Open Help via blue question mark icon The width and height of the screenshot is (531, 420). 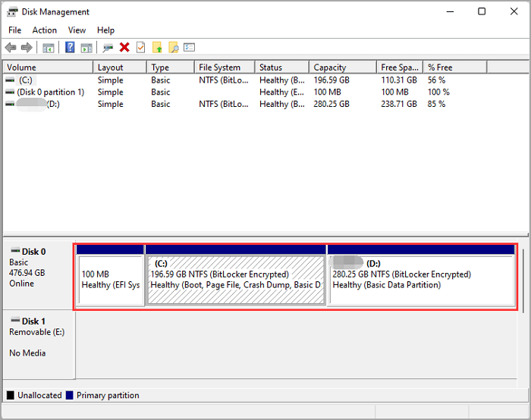70,48
